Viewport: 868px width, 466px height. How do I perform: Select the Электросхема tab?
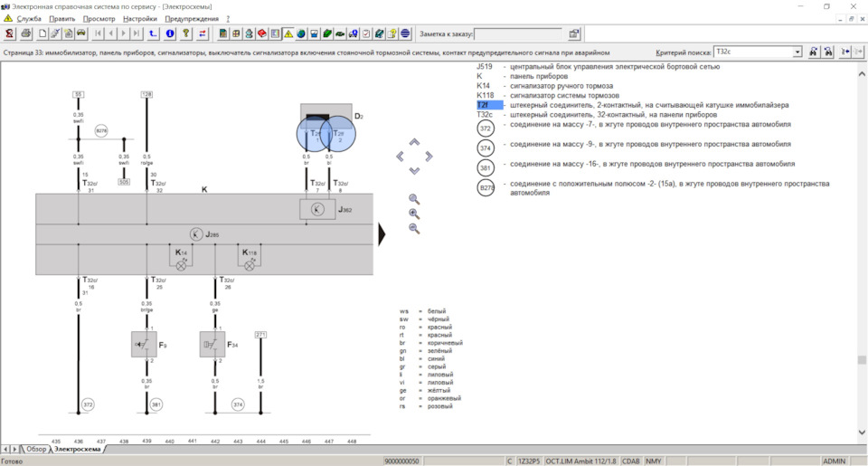click(x=78, y=450)
